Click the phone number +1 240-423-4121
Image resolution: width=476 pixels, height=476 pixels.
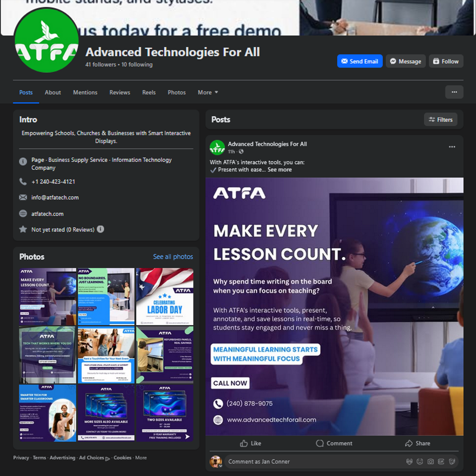point(53,181)
